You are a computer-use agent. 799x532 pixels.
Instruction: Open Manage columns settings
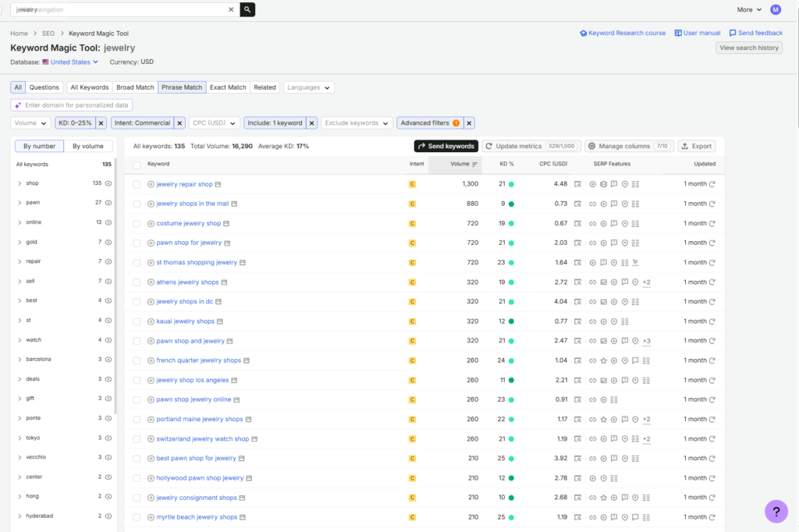pyautogui.click(x=630, y=146)
